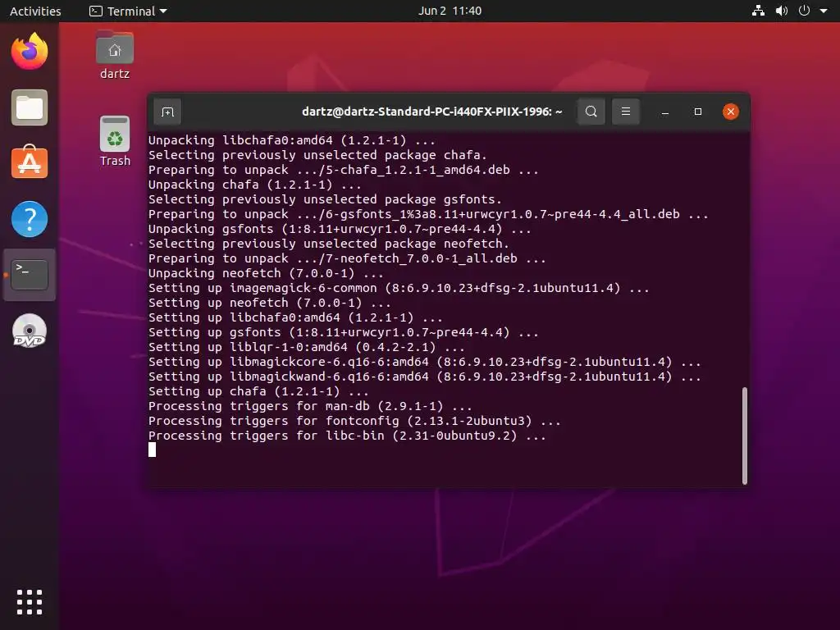Show Applications grid button

[30, 602]
